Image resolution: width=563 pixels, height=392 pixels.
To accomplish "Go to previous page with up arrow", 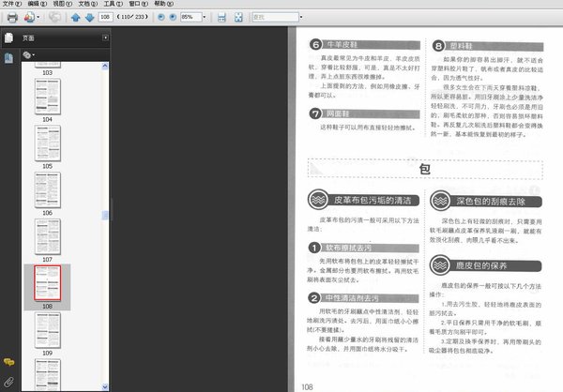I will click(75, 17).
